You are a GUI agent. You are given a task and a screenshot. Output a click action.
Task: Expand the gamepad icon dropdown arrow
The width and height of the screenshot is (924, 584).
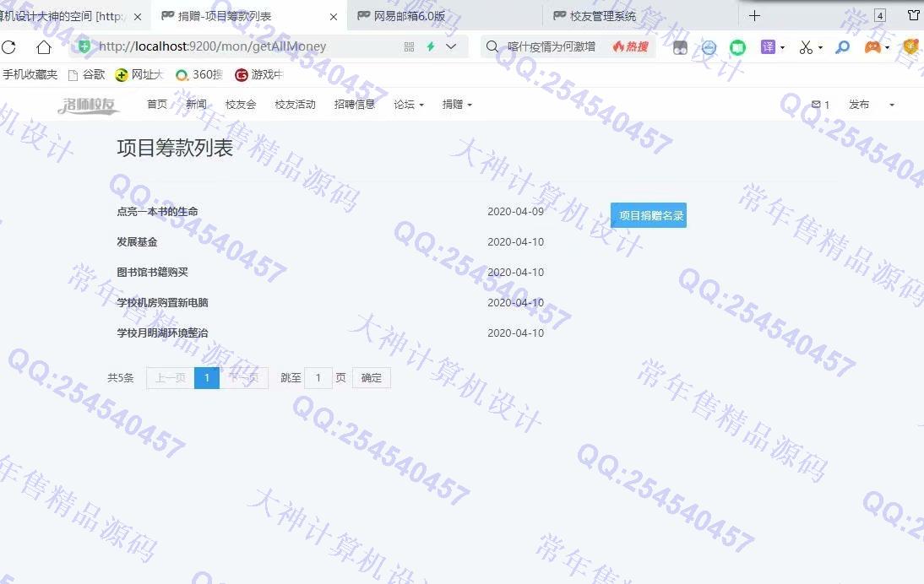click(x=888, y=48)
